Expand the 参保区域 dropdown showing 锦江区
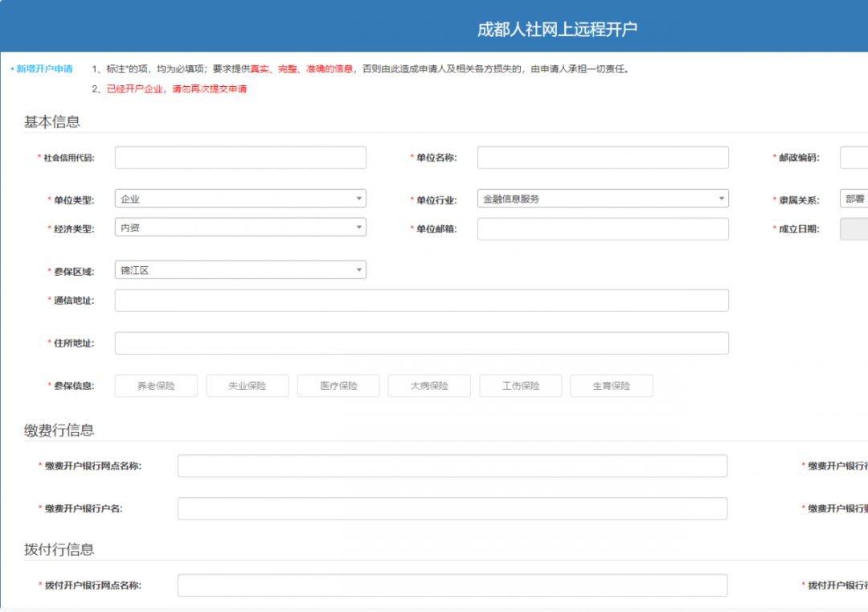 tap(240, 270)
